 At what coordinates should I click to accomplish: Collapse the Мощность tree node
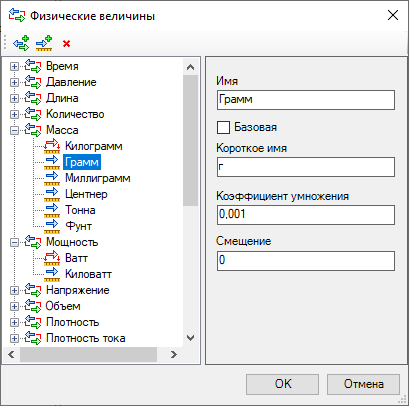click(14, 242)
